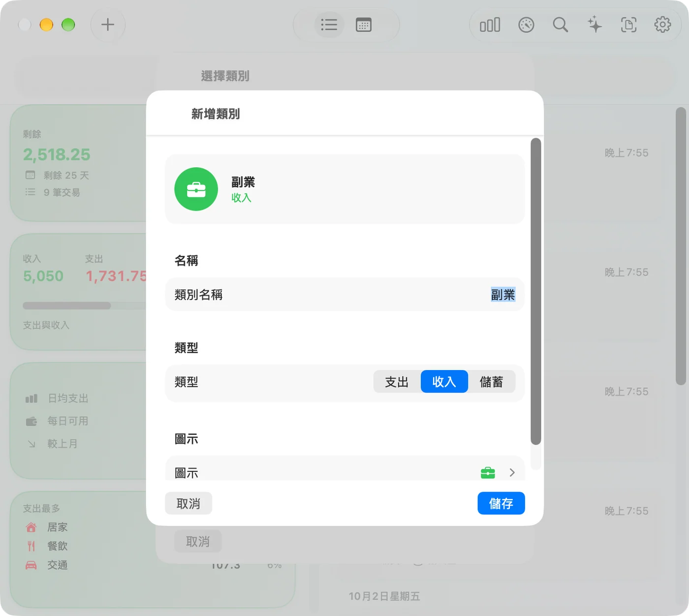Open the bar chart statistics icon
The height and width of the screenshot is (616, 689).
pyautogui.click(x=490, y=25)
